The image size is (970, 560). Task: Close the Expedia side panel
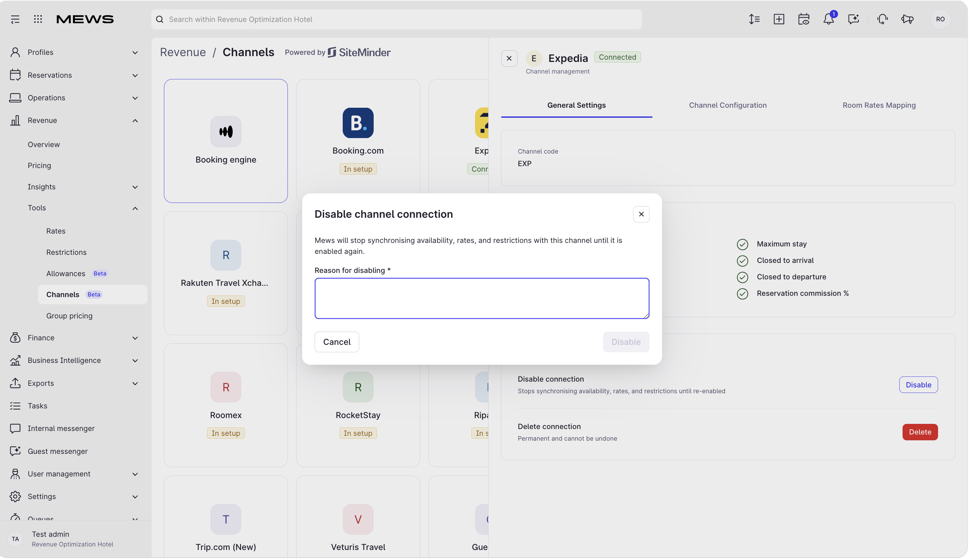point(509,58)
